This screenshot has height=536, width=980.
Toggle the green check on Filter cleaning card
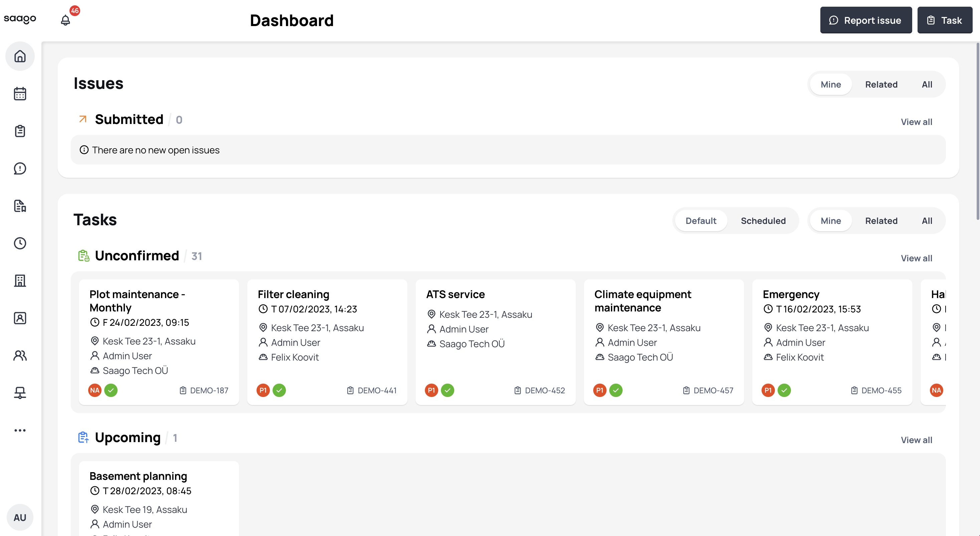tap(279, 390)
